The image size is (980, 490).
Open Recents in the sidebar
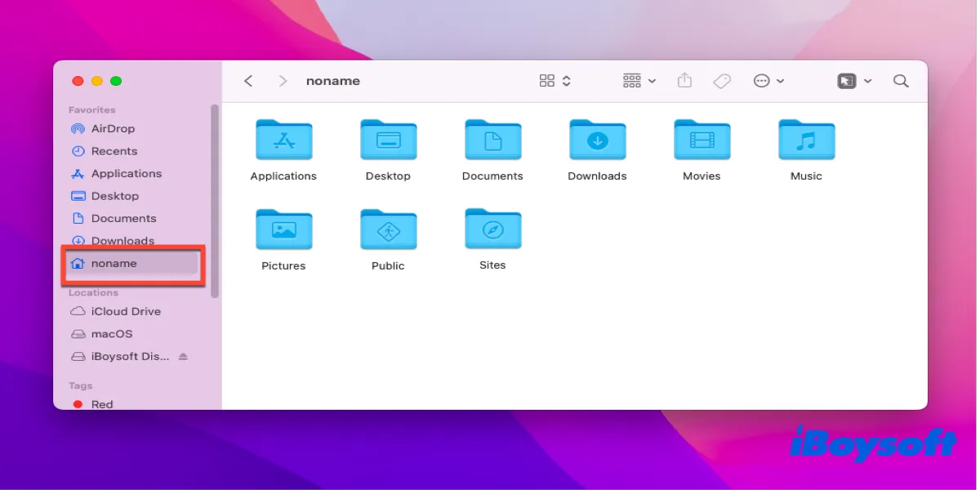[x=114, y=151]
